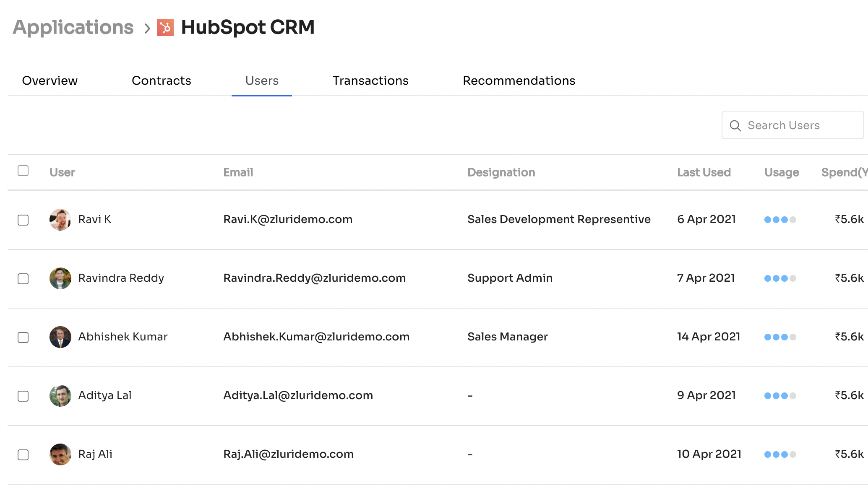Click the HubSpot CRM logo icon
Screen dimensions: 868x488
tap(165, 28)
